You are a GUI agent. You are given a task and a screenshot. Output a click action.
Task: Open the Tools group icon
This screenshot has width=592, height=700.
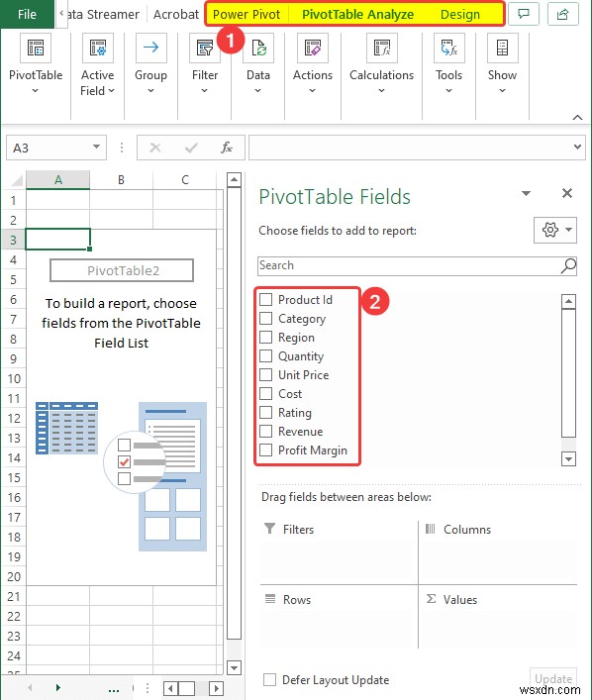(x=448, y=48)
